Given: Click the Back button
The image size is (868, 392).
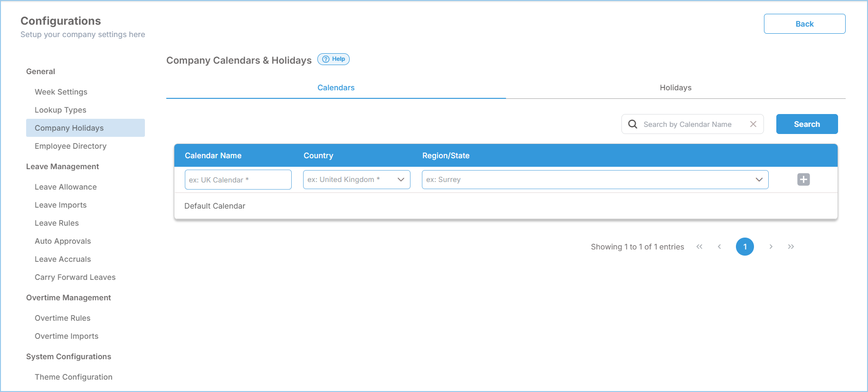Looking at the screenshot, I should 804,24.
